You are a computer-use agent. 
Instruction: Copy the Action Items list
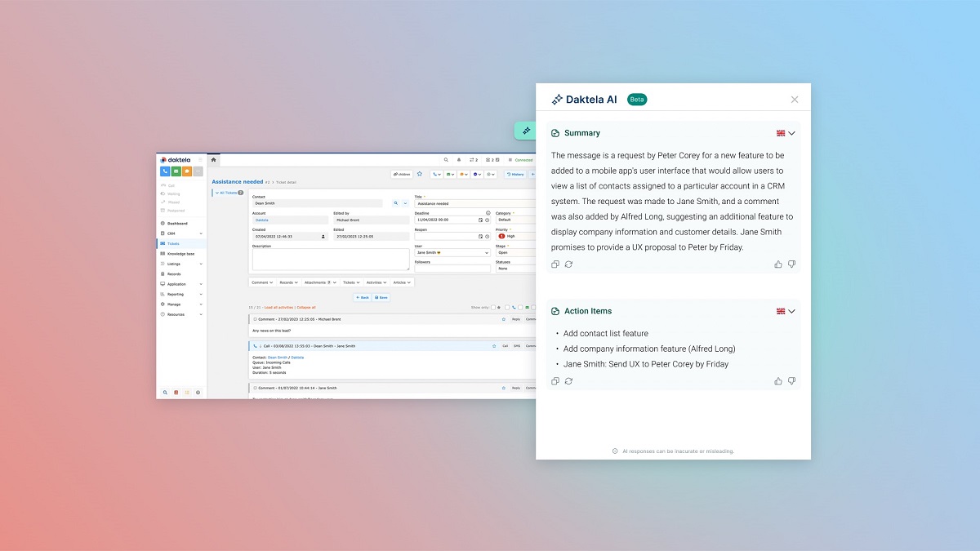[x=555, y=381]
